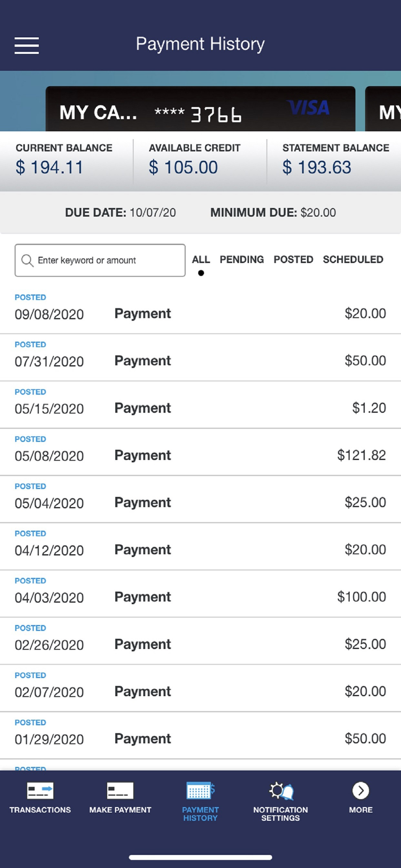Open Notification Settings bell icon
Image resolution: width=401 pixels, height=868 pixels.
point(281,791)
